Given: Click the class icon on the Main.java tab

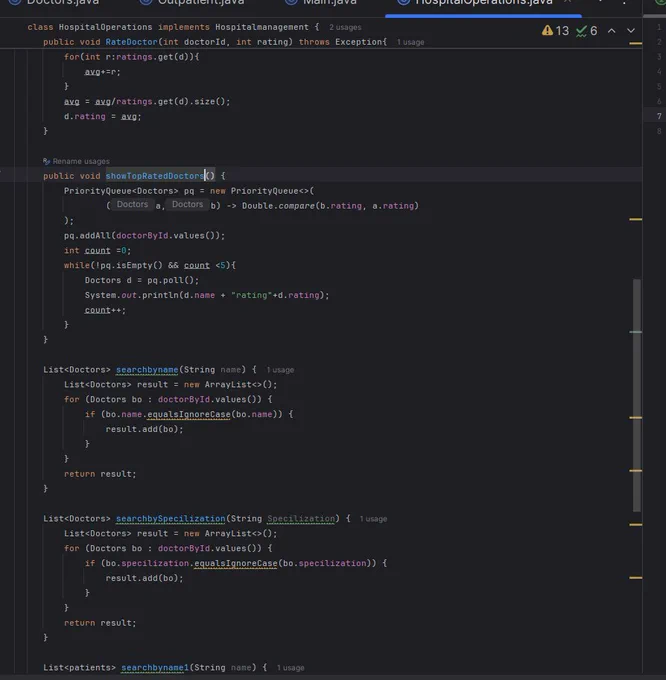Looking at the screenshot, I should tap(291, 2).
